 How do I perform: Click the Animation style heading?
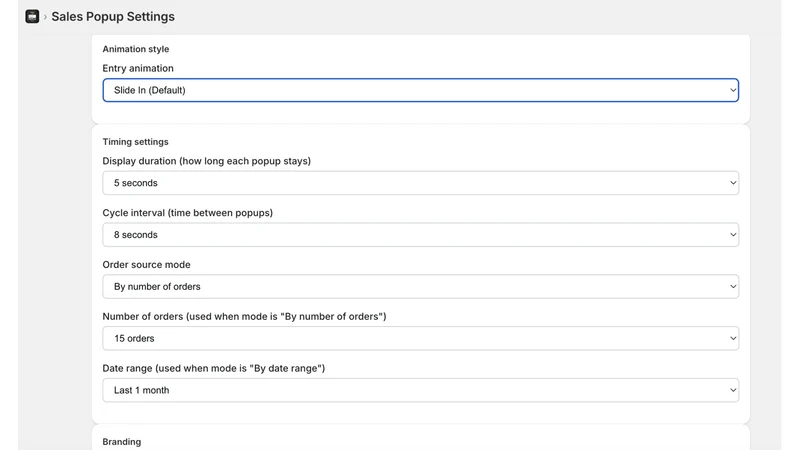pyautogui.click(x=136, y=49)
